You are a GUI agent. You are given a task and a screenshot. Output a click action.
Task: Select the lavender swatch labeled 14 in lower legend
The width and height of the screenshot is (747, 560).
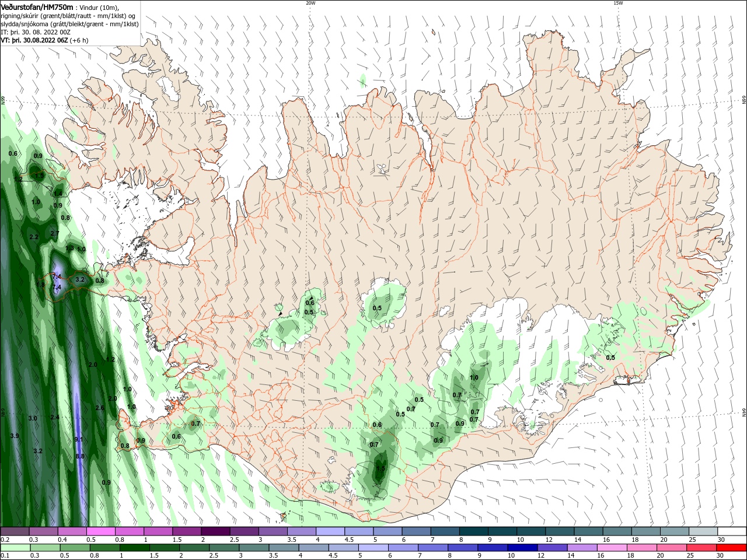click(x=582, y=548)
